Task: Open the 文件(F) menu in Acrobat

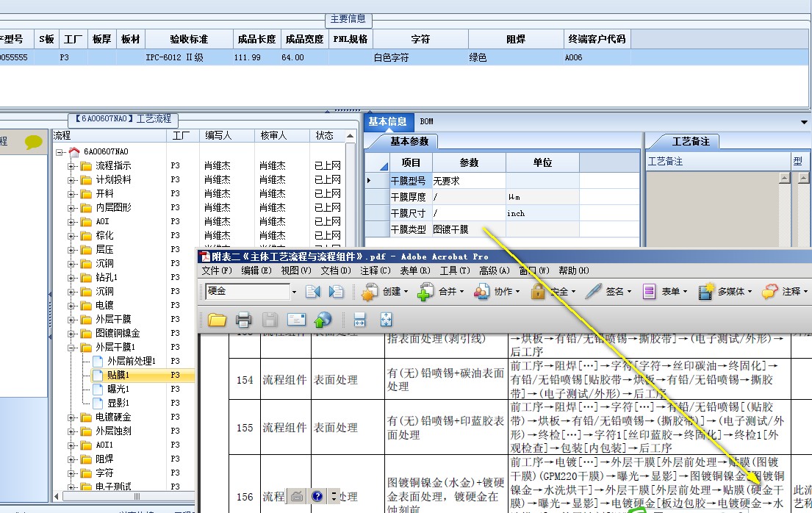Action: tap(217, 270)
